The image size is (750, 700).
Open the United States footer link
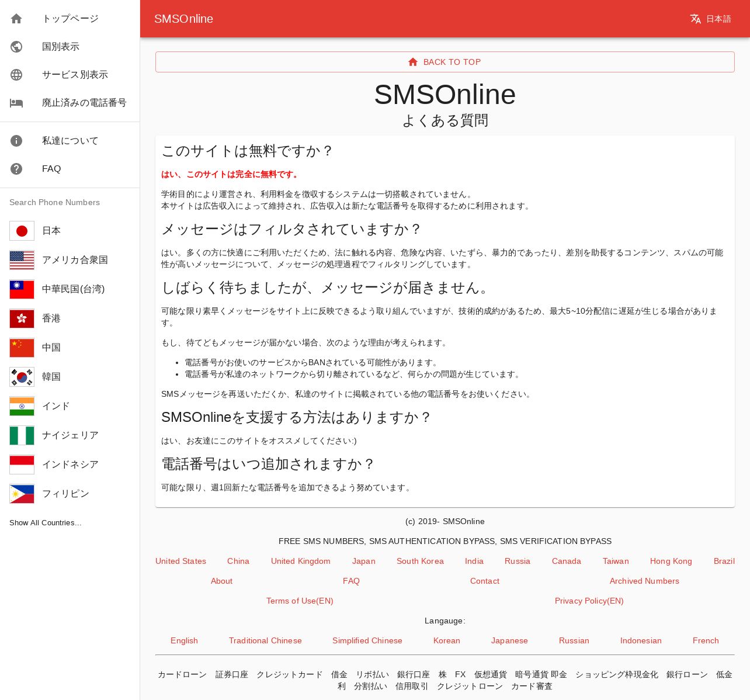tap(180, 561)
